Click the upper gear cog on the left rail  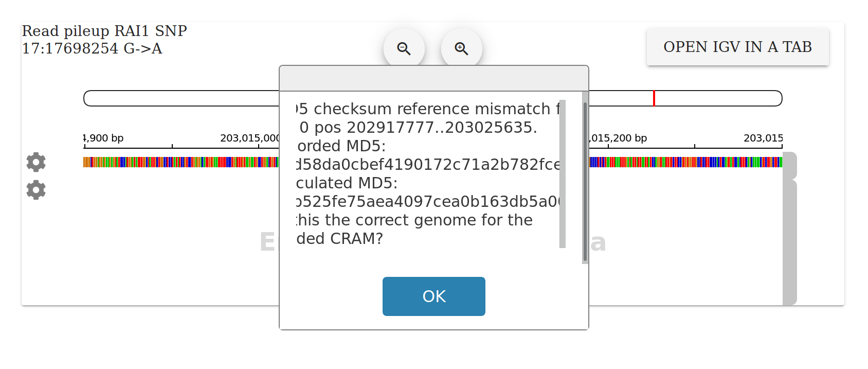[x=35, y=162]
